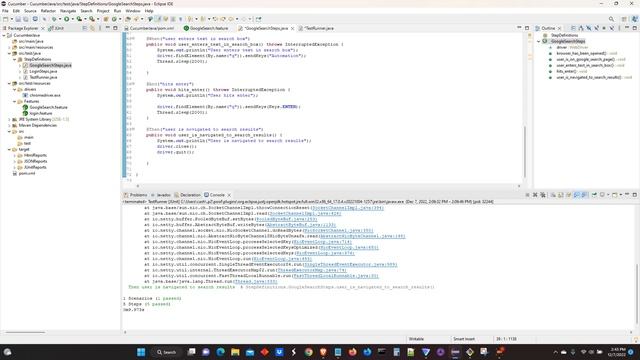The width and height of the screenshot is (640, 360).
Task: Minimize the editor area
Action: [519, 28]
